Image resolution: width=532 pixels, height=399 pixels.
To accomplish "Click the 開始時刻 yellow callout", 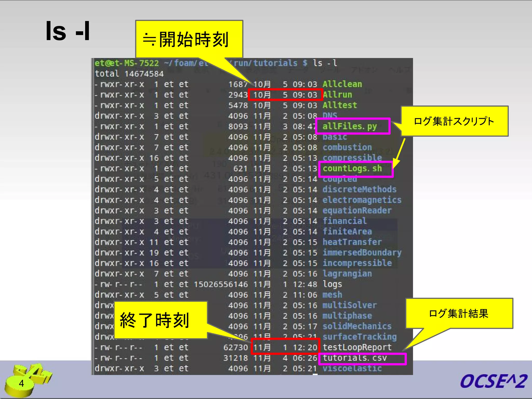I will click(x=189, y=39).
